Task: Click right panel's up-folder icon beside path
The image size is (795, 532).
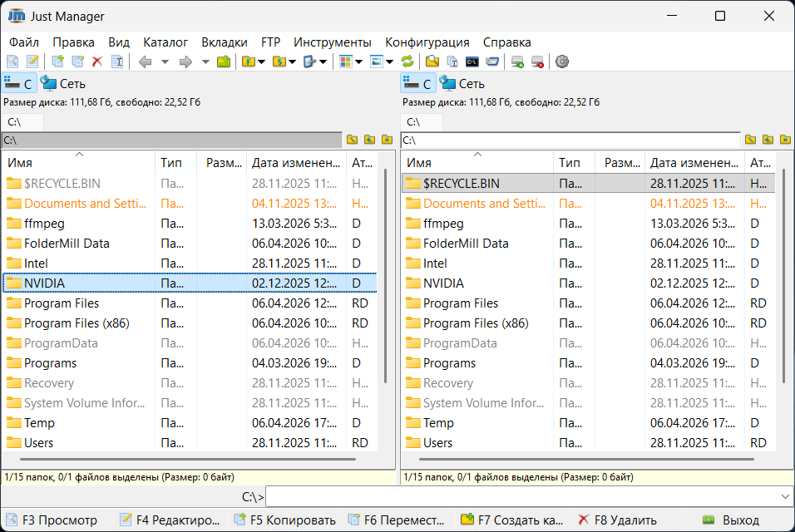Action: pyautogui.click(x=768, y=140)
